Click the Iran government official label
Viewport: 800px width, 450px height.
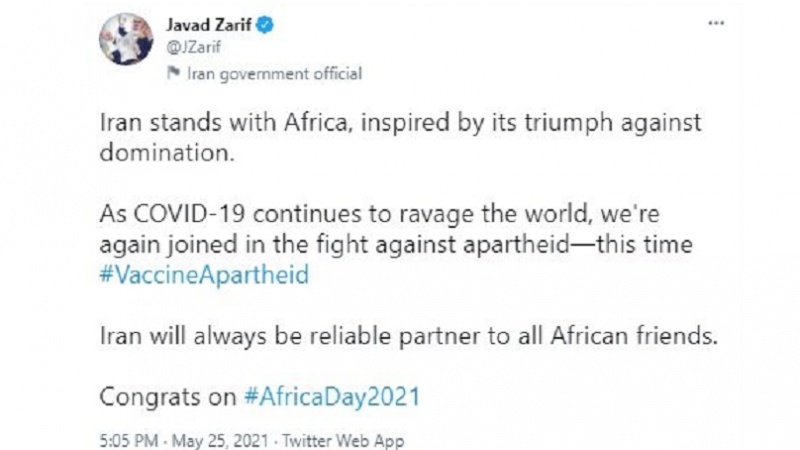(x=274, y=73)
